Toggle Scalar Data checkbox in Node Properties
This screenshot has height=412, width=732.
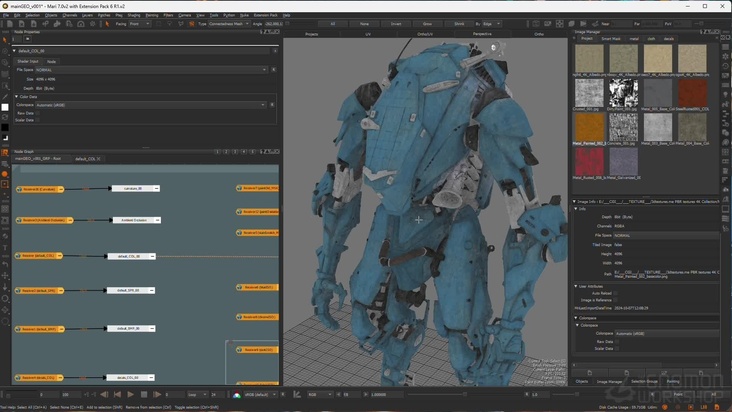coord(38,120)
